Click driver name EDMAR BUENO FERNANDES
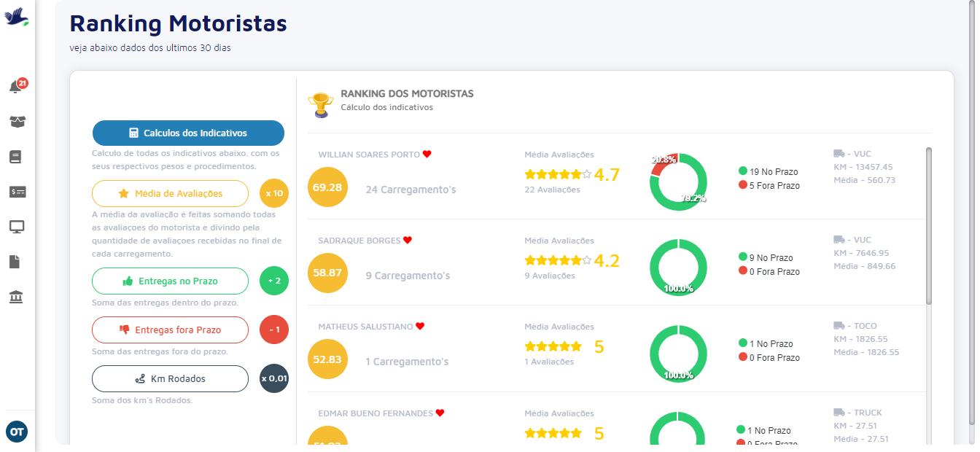The width and height of the screenshot is (980, 452). pos(376,413)
